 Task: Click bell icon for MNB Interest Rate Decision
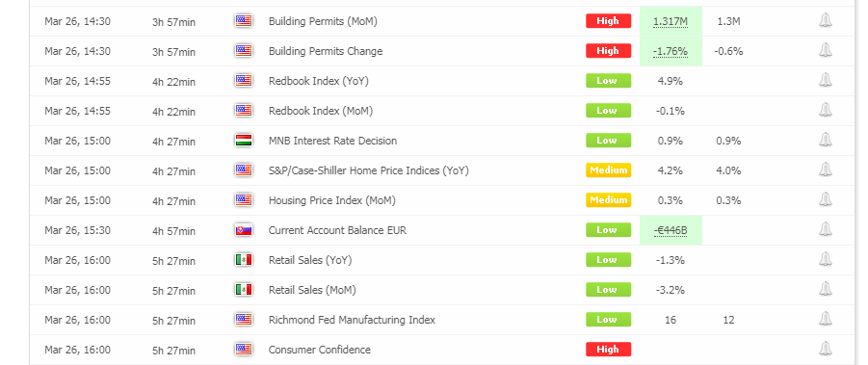825,141
